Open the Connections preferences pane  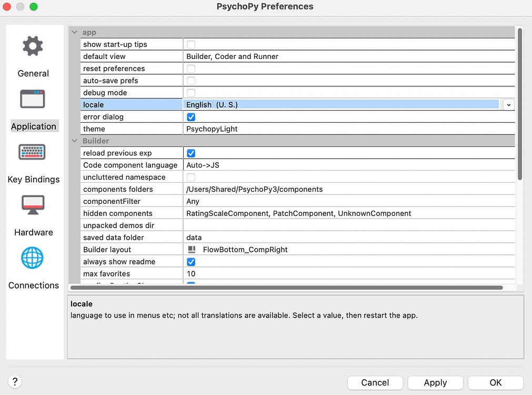click(33, 266)
